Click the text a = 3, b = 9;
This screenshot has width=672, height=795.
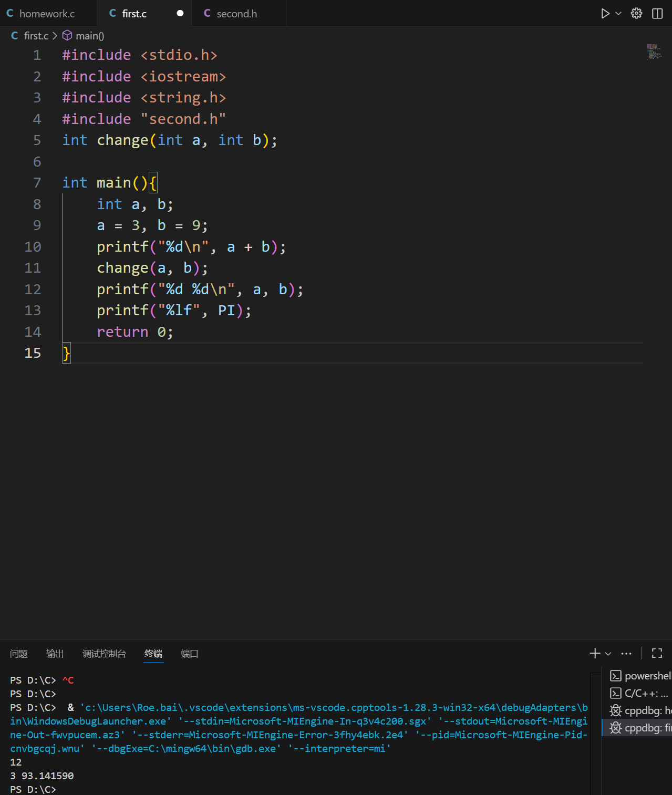click(152, 225)
